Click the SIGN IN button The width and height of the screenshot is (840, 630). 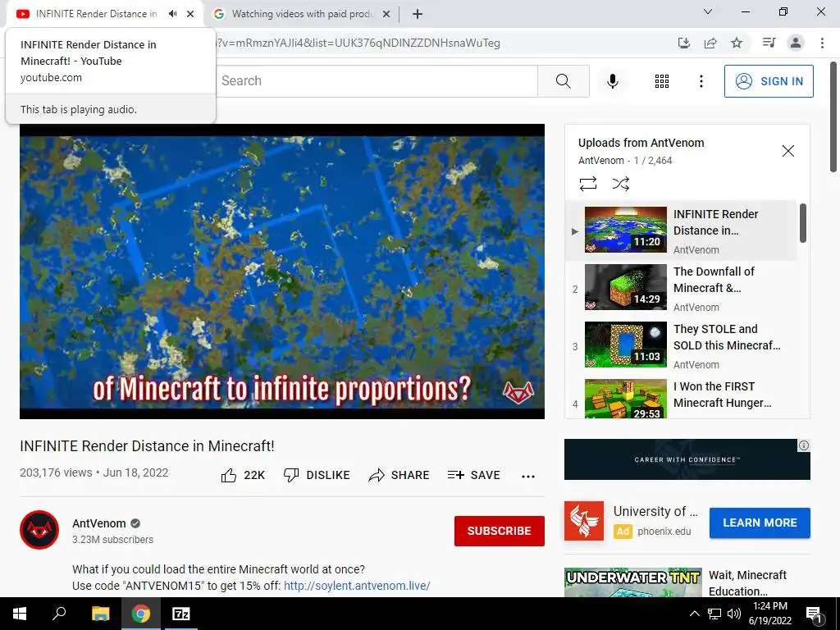pos(769,81)
